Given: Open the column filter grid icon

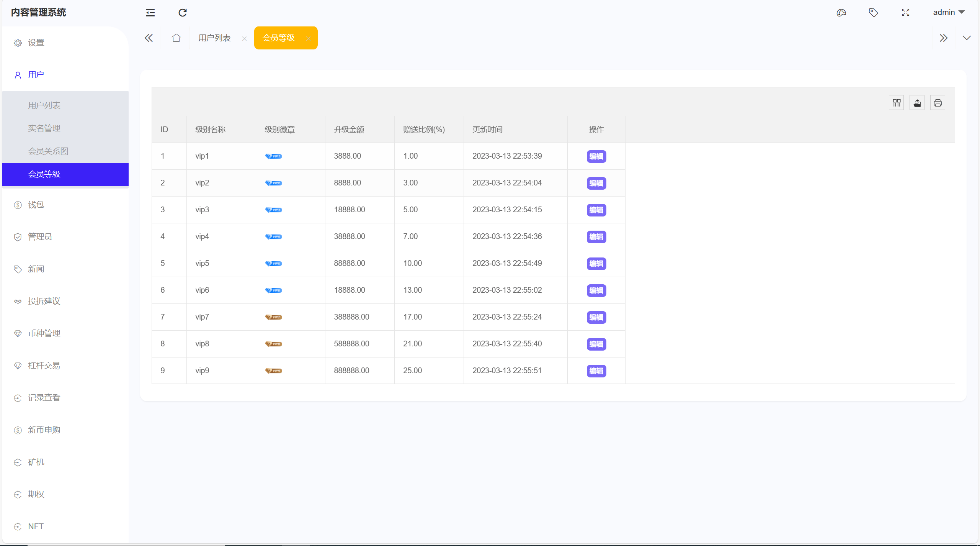Looking at the screenshot, I should coord(897,103).
